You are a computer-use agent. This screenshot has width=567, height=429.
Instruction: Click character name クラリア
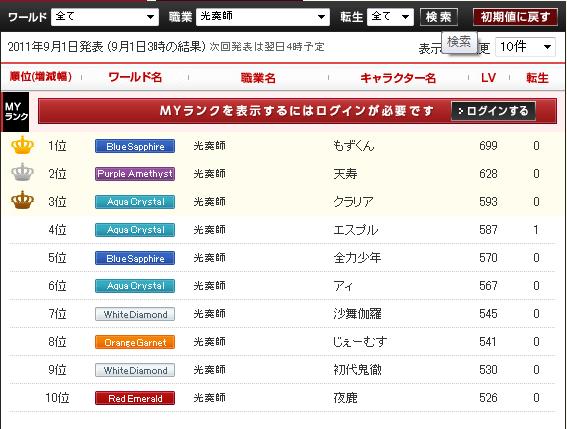click(x=353, y=201)
